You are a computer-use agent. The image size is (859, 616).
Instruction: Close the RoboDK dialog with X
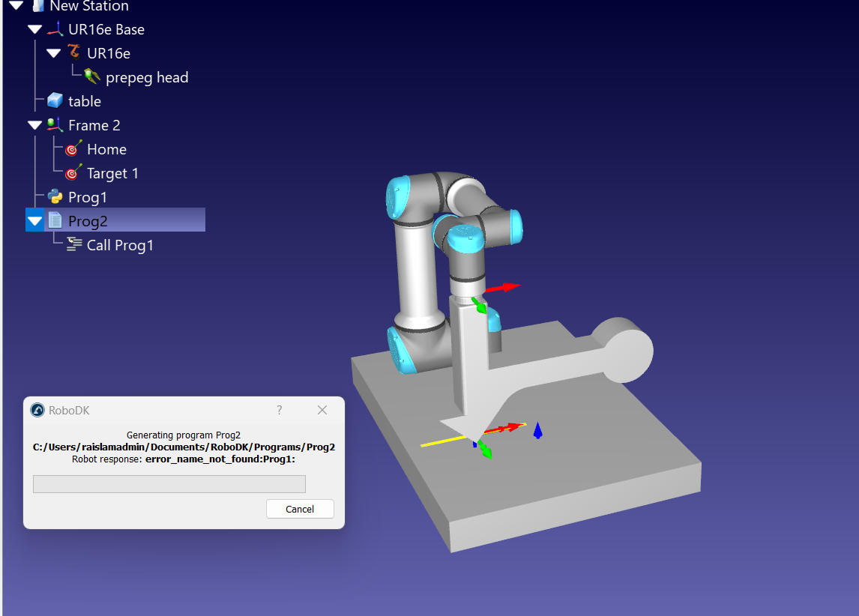click(x=322, y=410)
